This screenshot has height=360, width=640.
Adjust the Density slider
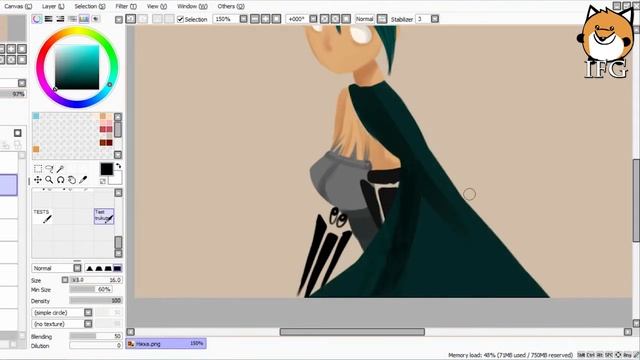click(x=96, y=300)
